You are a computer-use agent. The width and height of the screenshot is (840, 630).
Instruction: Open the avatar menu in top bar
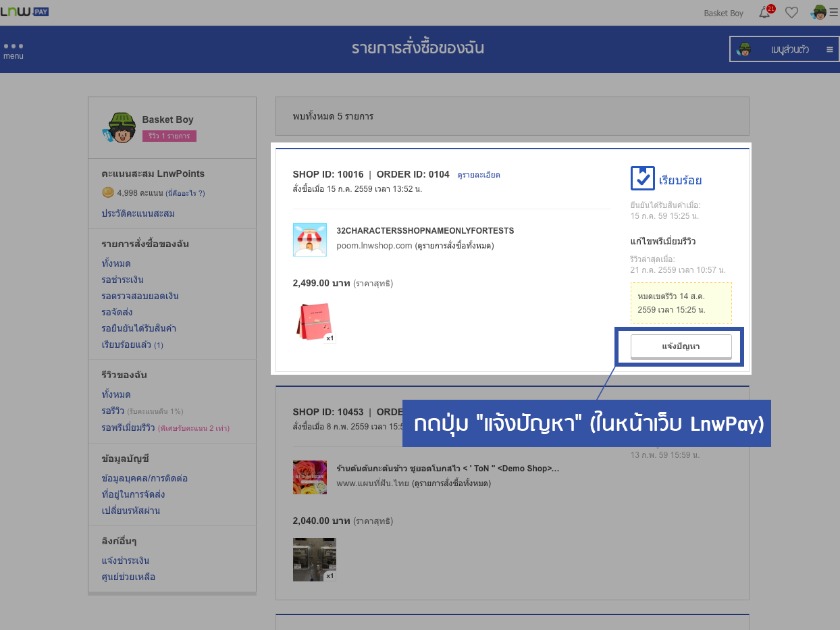[819, 12]
